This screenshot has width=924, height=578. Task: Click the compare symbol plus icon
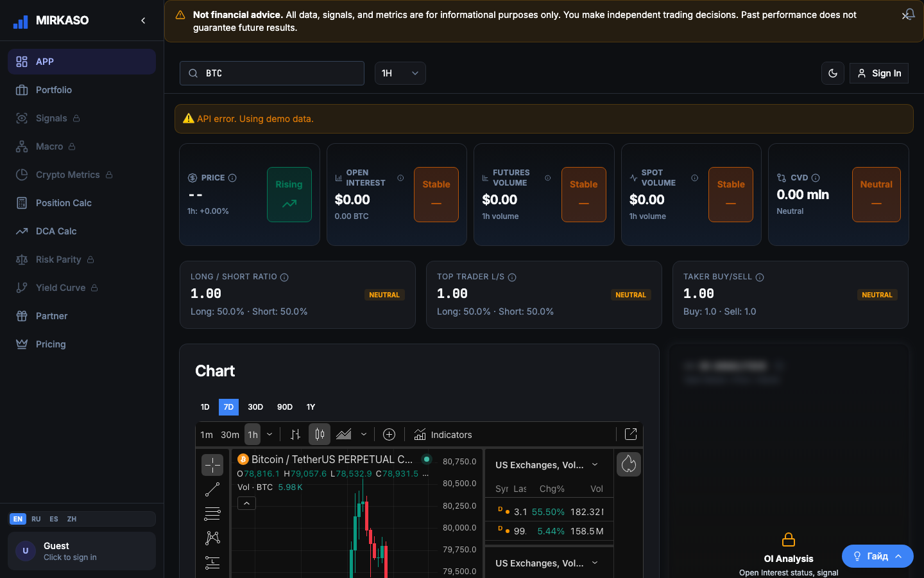pos(389,435)
